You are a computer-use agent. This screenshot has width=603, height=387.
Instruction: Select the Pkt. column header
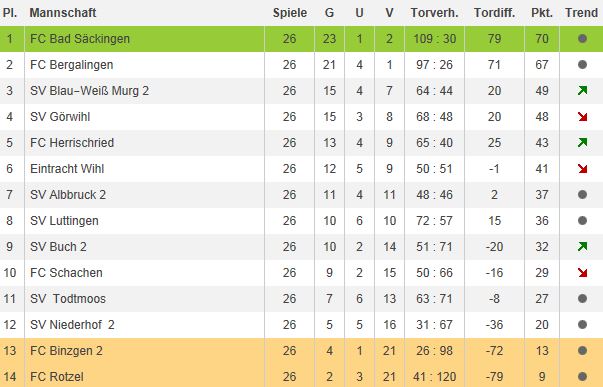[x=541, y=13]
